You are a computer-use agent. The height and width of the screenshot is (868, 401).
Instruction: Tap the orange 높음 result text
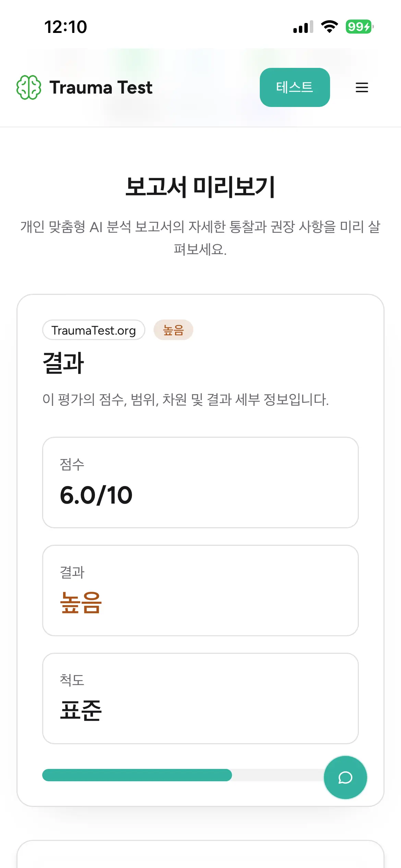81,603
